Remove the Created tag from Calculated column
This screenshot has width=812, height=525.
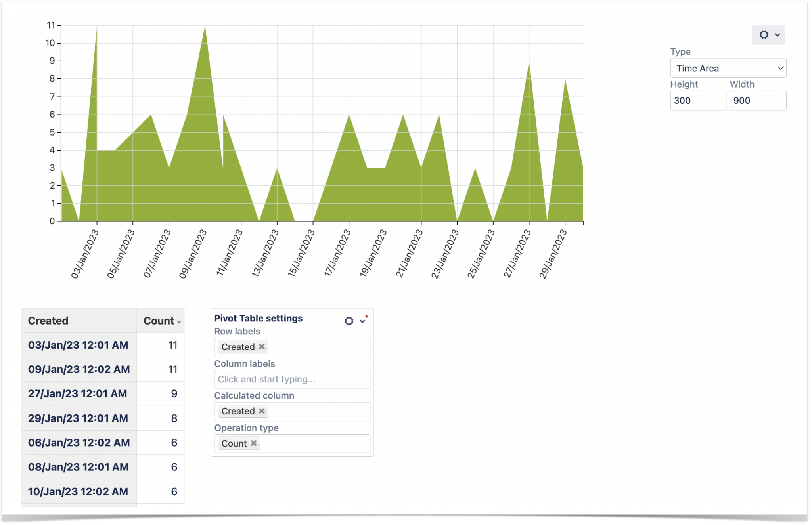coord(262,411)
